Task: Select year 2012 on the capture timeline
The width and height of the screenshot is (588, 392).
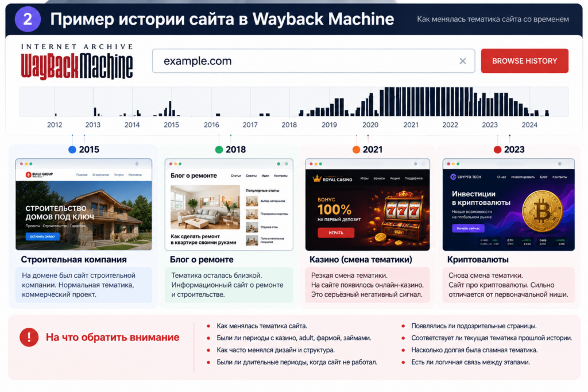Action: coord(55,125)
